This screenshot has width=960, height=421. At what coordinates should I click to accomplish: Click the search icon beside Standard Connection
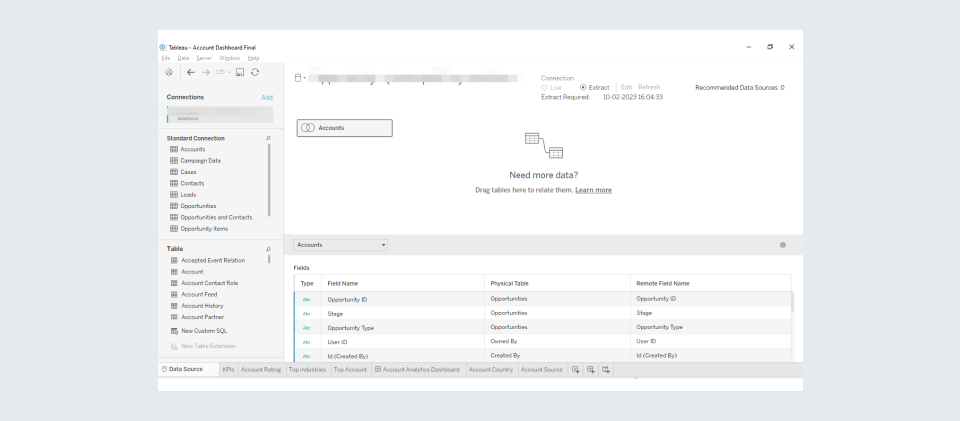(x=268, y=138)
